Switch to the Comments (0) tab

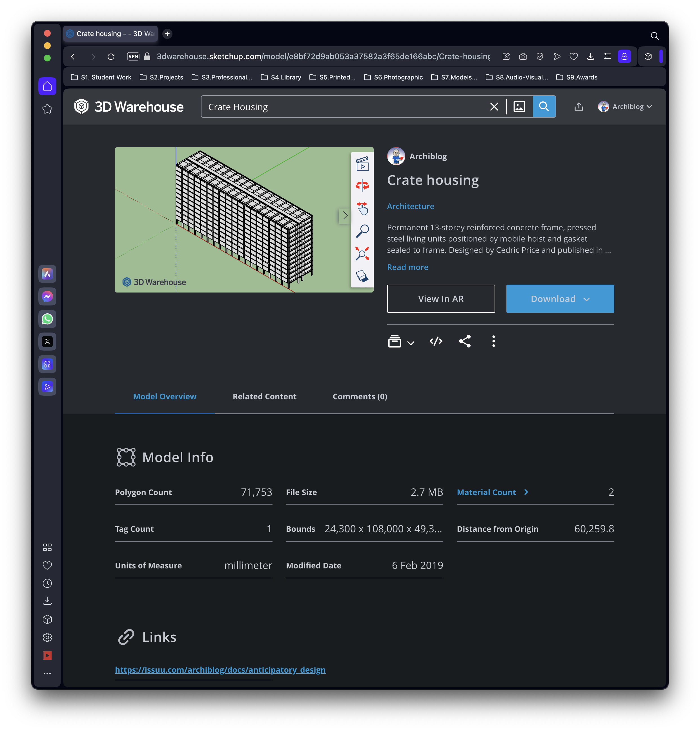(x=360, y=396)
